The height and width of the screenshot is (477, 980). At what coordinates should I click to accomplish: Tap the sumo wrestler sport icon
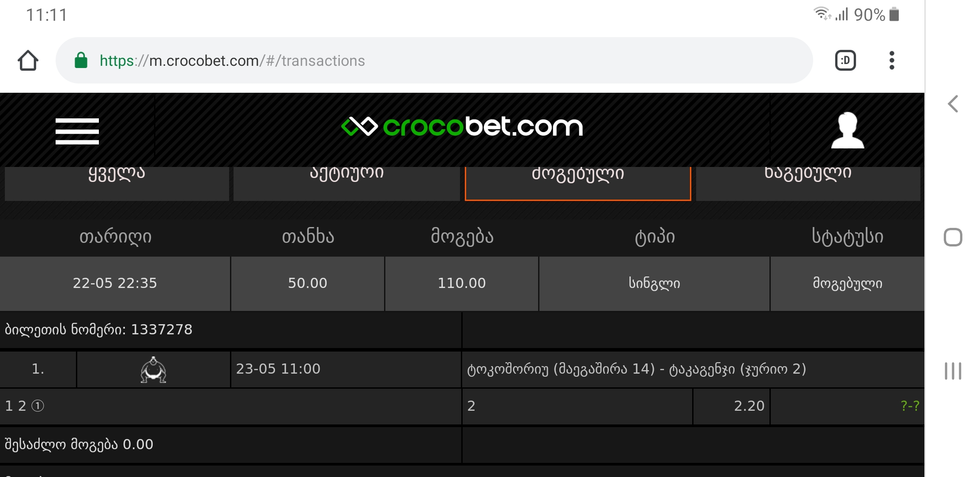click(153, 369)
